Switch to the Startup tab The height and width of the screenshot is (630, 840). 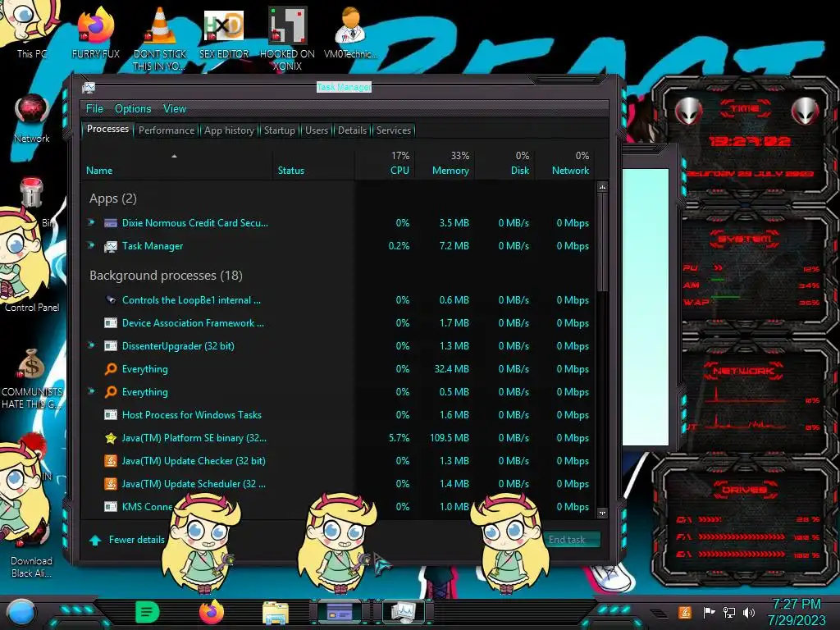pyautogui.click(x=279, y=130)
